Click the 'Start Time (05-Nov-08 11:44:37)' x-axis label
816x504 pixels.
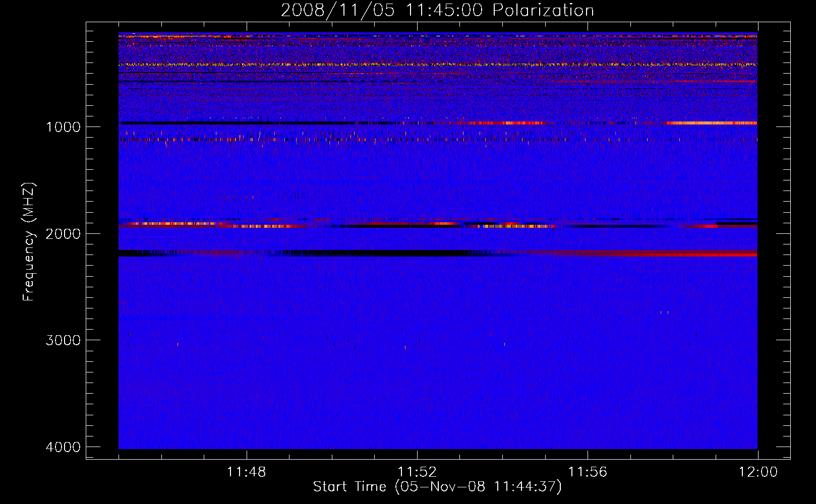click(437, 486)
